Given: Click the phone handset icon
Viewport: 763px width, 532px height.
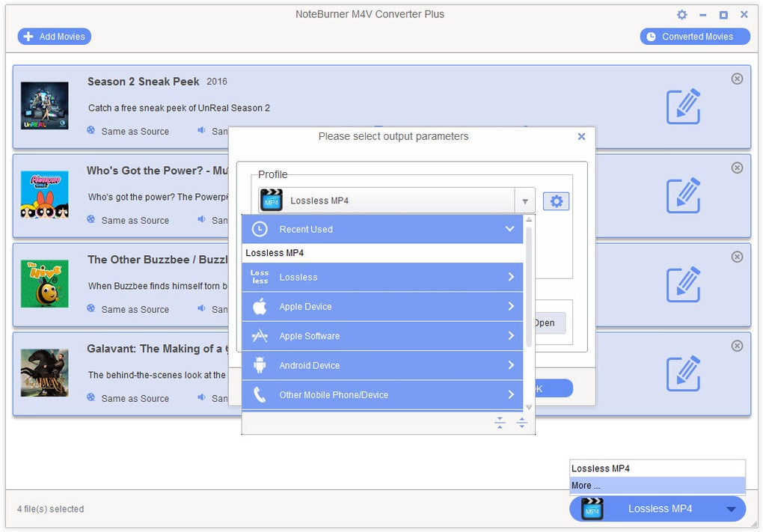Looking at the screenshot, I should 260,395.
